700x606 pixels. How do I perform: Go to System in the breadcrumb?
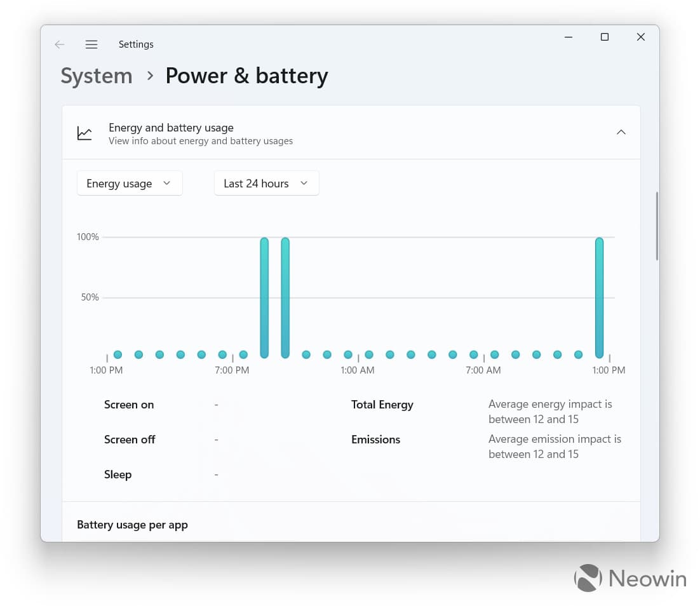click(x=97, y=76)
